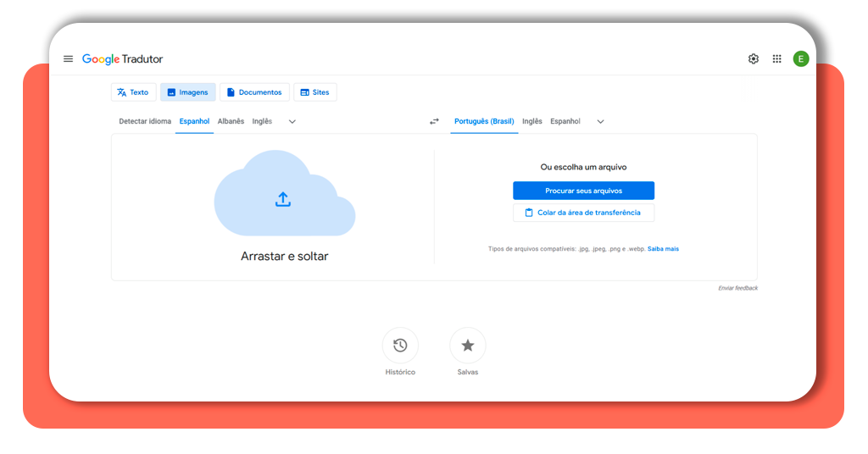Open the Histórico clock button
Viewport: 868px width, 454px height.
pyautogui.click(x=400, y=346)
